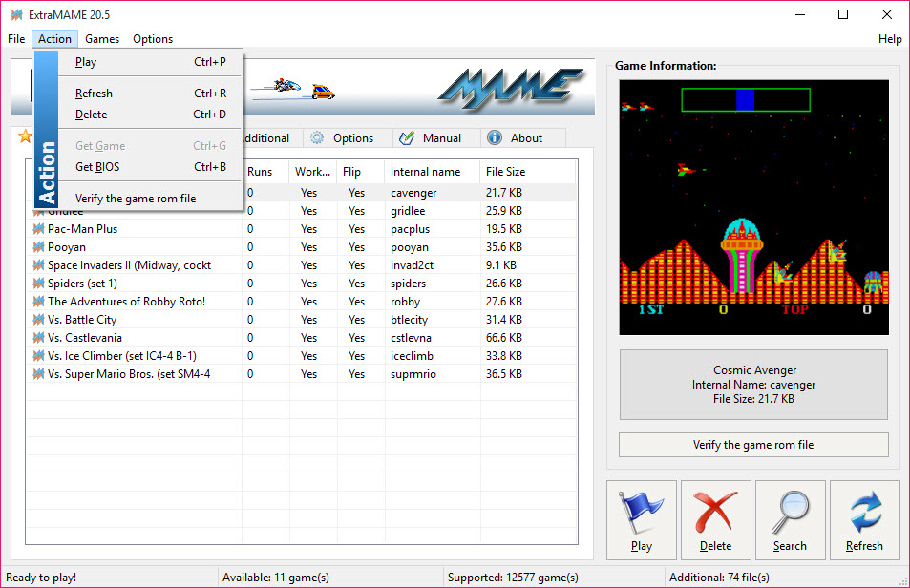Sort the list by Runs column header
The image size is (910, 588).
pyautogui.click(x=265, y=172)
